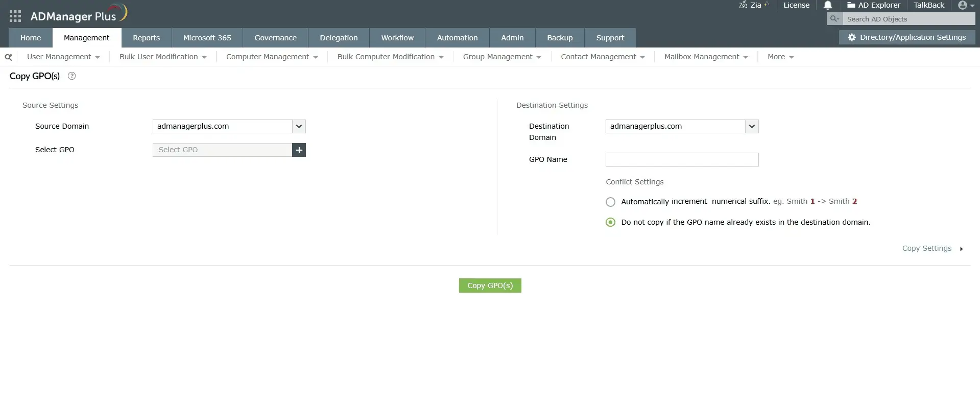Open Copy GPO(s) help icon
Image resolution: width=980 pixels, height=404 pixels.
pyautogui.click(x=72, y=76)
